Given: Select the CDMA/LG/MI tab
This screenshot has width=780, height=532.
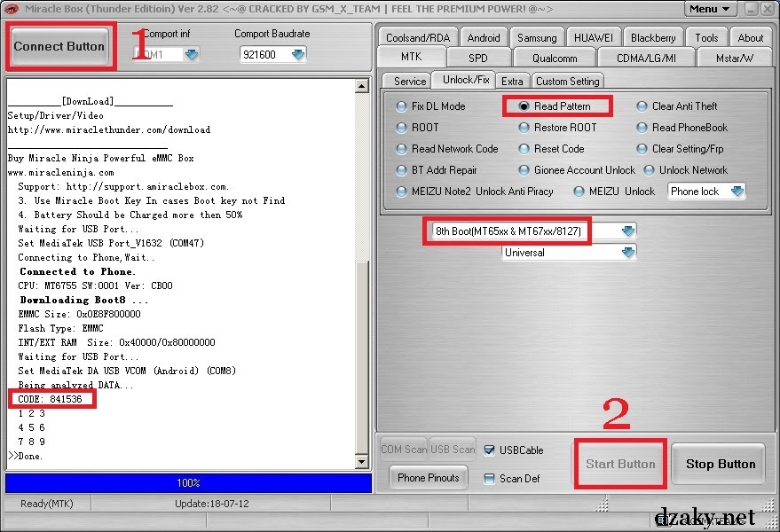Looking at the screenshot, I should 646,58.
